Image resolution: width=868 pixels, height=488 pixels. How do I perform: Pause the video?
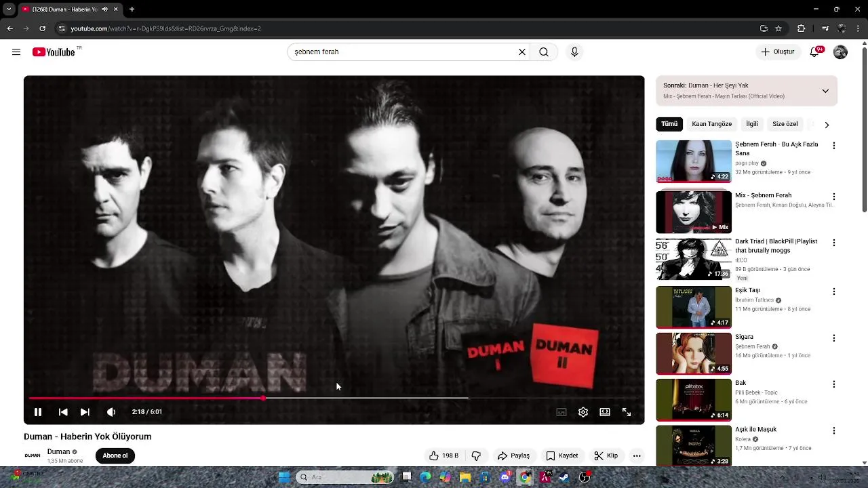coord(38,412)
